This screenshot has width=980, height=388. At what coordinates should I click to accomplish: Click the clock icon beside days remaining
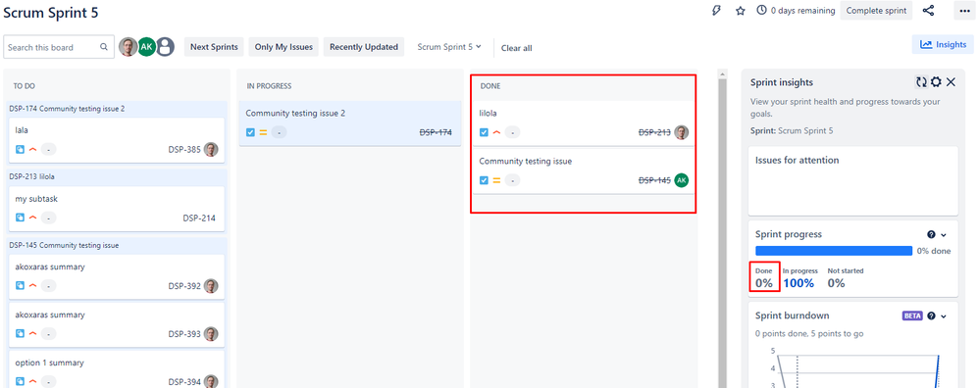pyautogui.click(x=761, y=11)
